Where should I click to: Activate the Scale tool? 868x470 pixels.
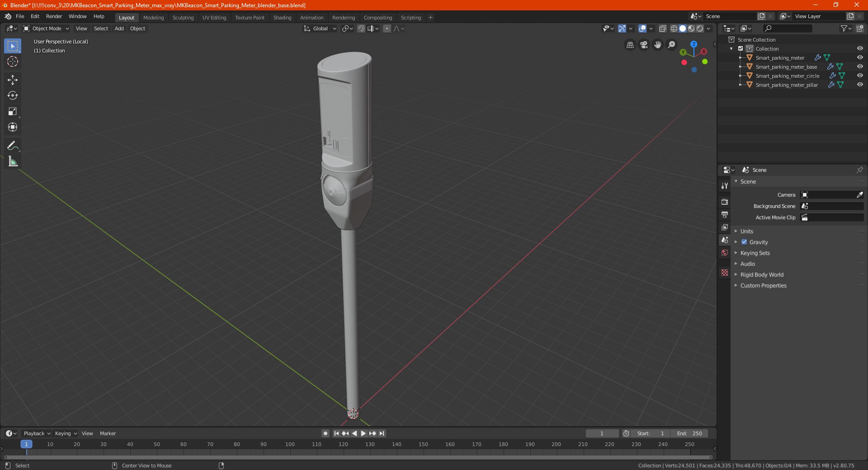(13, 112)
